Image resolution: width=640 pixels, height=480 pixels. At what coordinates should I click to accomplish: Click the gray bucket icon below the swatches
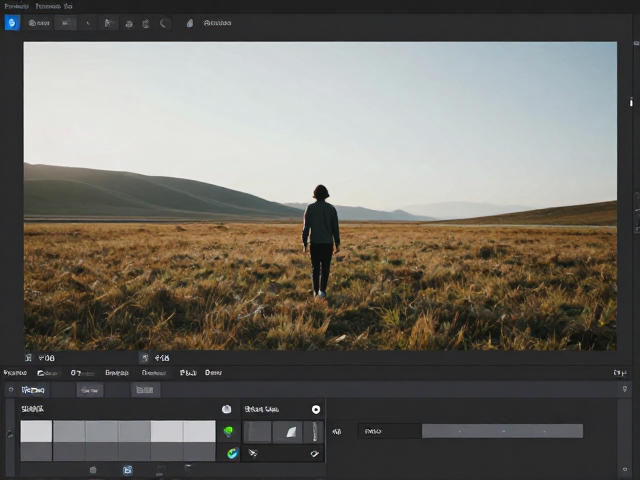(93, 470)
